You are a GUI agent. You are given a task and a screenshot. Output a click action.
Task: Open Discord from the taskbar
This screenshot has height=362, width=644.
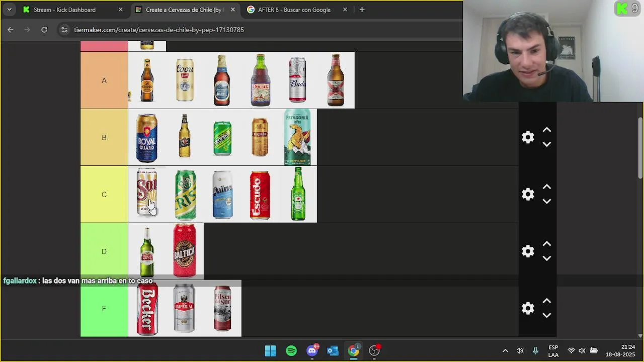pos(312,350)
